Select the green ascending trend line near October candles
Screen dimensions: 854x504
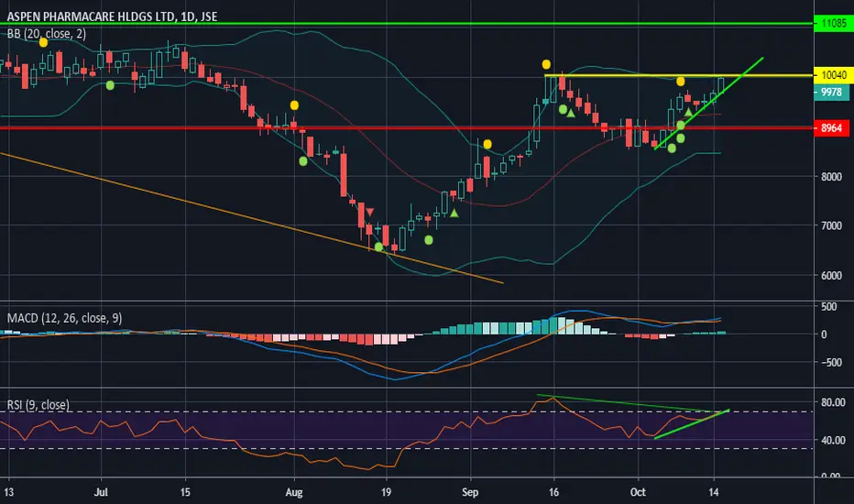[708, 103]
